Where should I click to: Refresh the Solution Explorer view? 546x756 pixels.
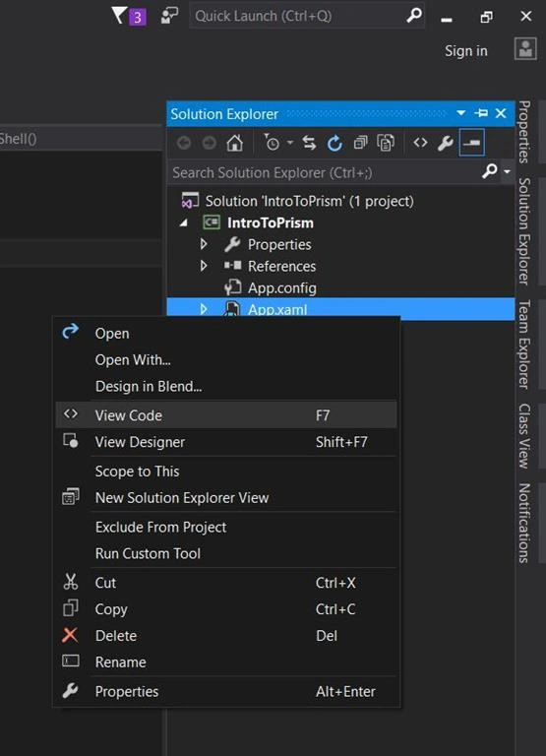[334, 143]
